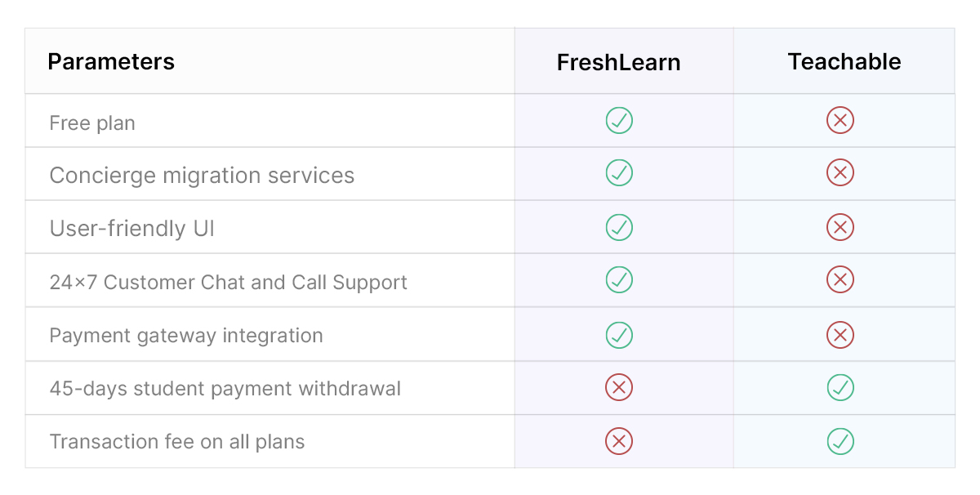Click Teachable's Concierge migration services cross
This screenshot has height=495, width=980.
(840, 173)
